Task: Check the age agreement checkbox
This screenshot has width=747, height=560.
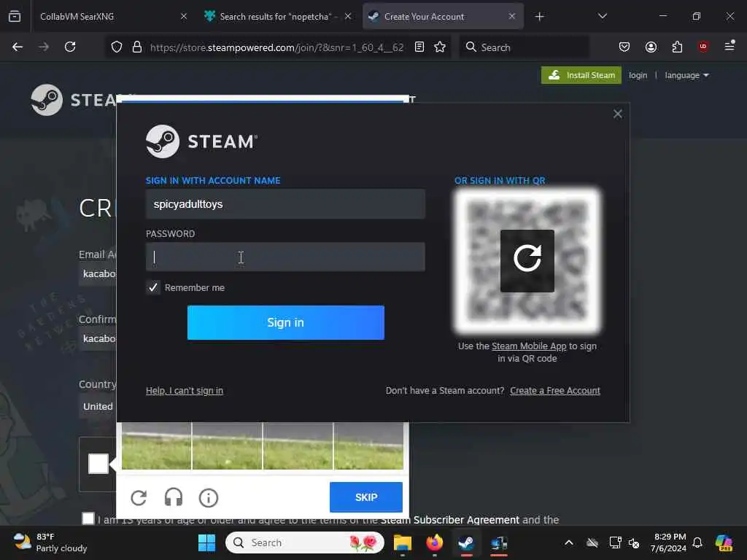Action: click(88, 518)
